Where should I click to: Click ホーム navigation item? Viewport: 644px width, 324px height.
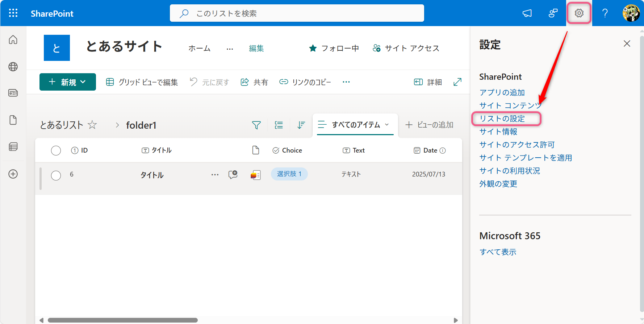point(199,48)
